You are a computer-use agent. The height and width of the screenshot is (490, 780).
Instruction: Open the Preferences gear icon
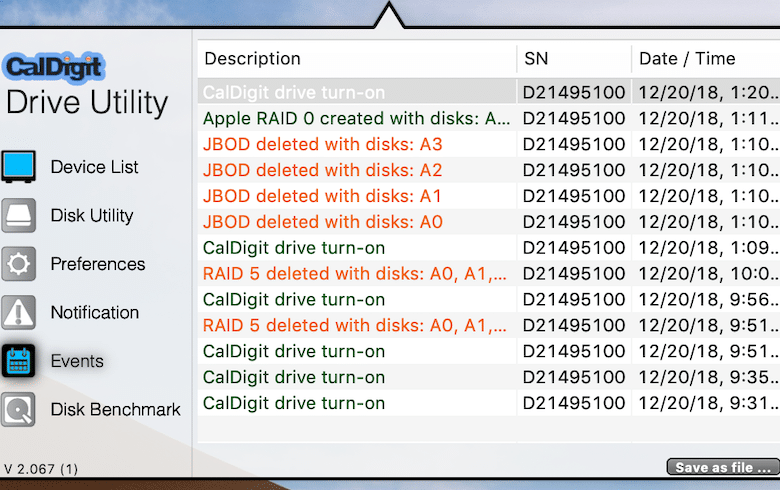(x=18, y=264)
